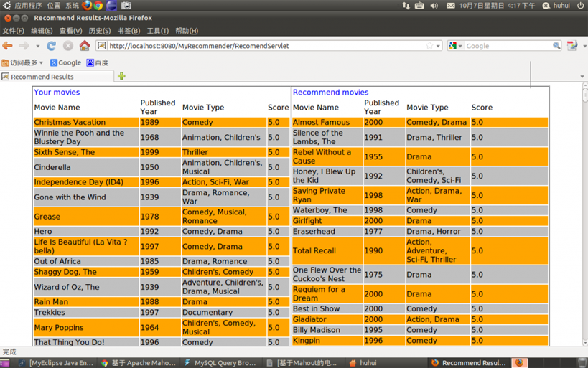Click the Ubuntu logo in the top panel
The image size is (588, 368).
coord(6,5)
